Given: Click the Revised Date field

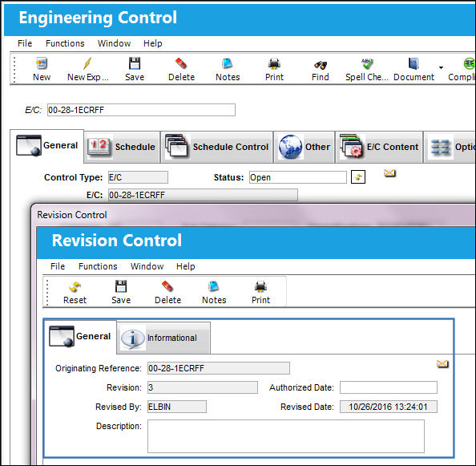Looking at the screenshot, I should (x=389, y=407).
